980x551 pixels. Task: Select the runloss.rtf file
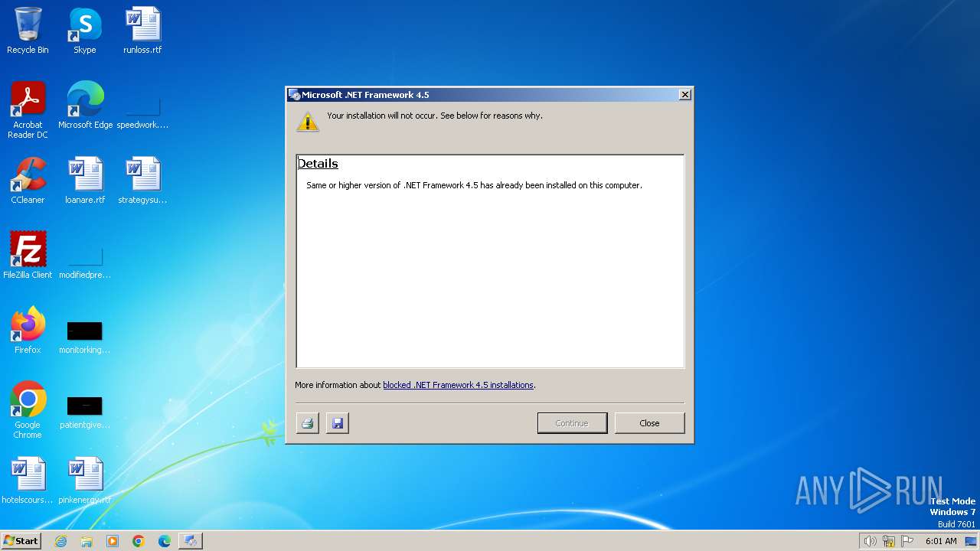[142, 31]
